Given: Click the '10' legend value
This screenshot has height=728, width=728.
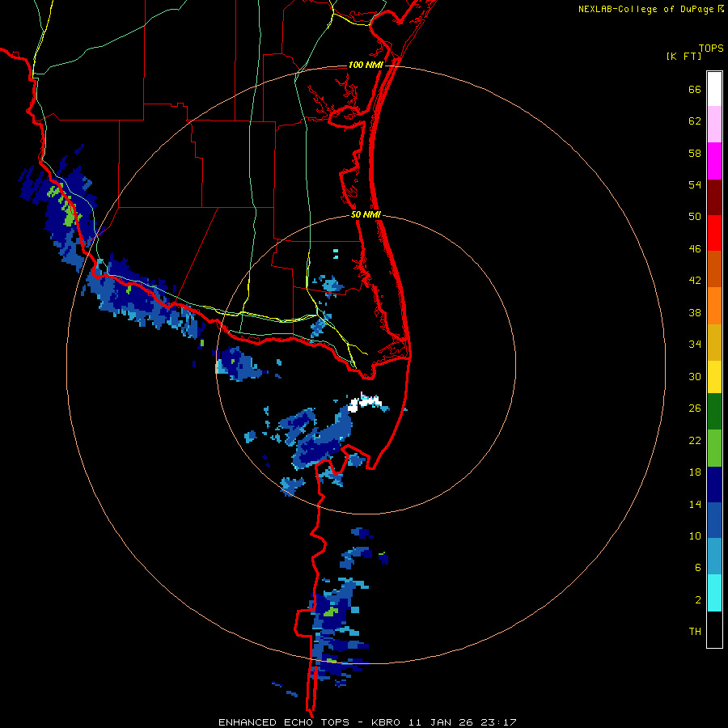Looking at the screenshot, I should coord(695,535).
